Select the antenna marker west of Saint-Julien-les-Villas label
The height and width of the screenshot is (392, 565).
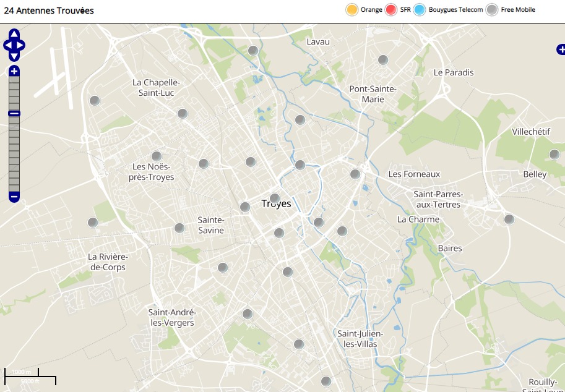tap(298, 344)
